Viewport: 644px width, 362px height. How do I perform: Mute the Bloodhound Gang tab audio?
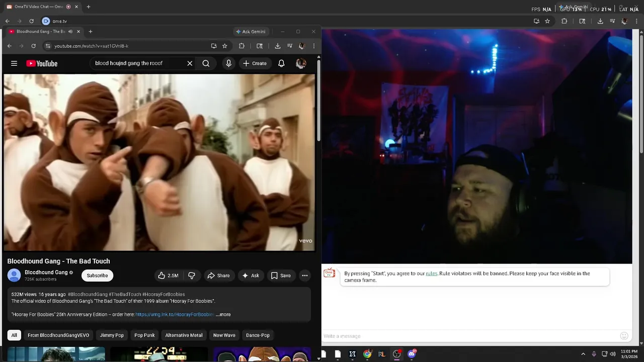pos(70,31)
